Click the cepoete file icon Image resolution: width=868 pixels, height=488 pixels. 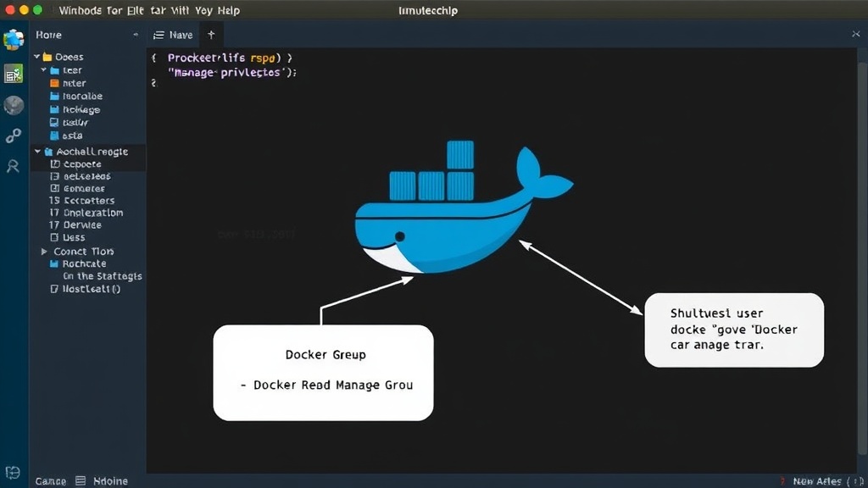coord(55,164)
